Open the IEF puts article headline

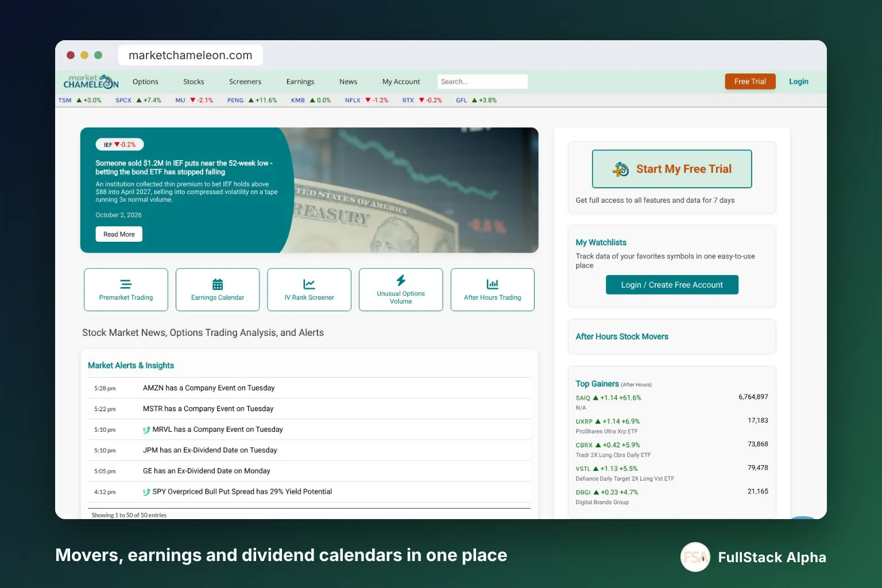[x=184, y=168]
